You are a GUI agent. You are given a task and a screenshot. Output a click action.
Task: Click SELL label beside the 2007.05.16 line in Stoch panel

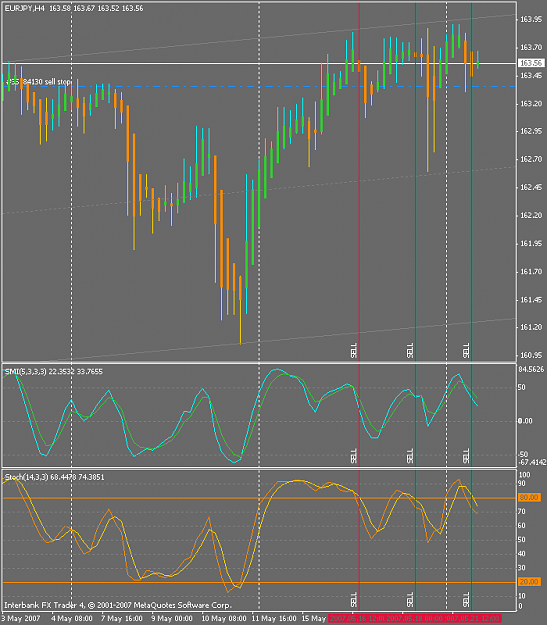tap(353, 600)
